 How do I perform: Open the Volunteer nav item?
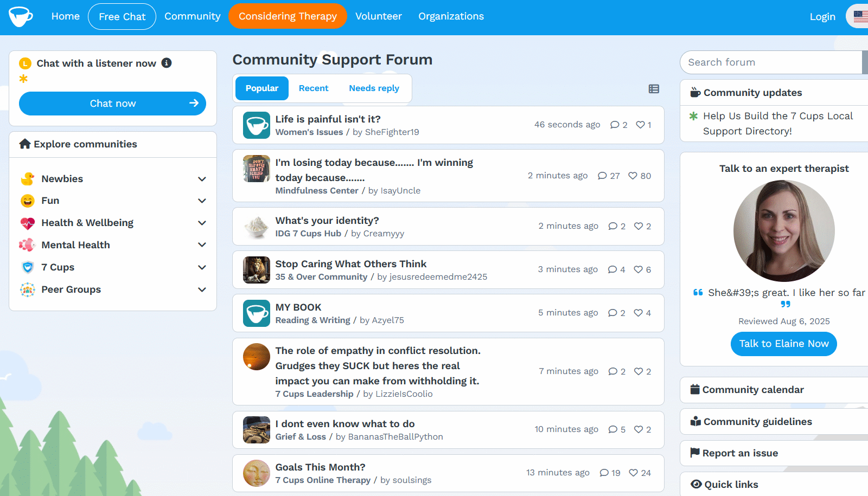point(379,16)
